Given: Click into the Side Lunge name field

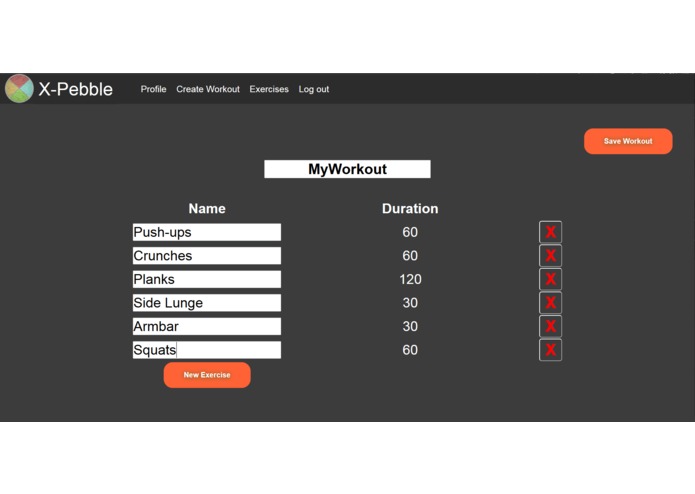Looking at the screenshot, I should [207, 303].
